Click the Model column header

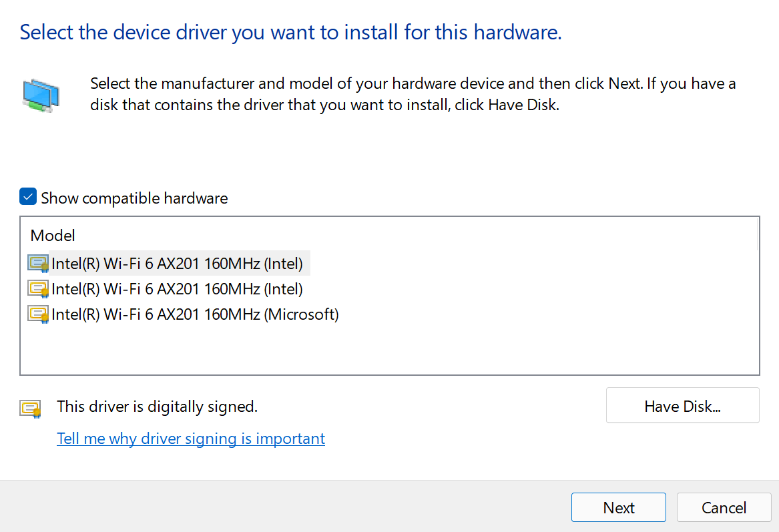click(x=53, y=236)
